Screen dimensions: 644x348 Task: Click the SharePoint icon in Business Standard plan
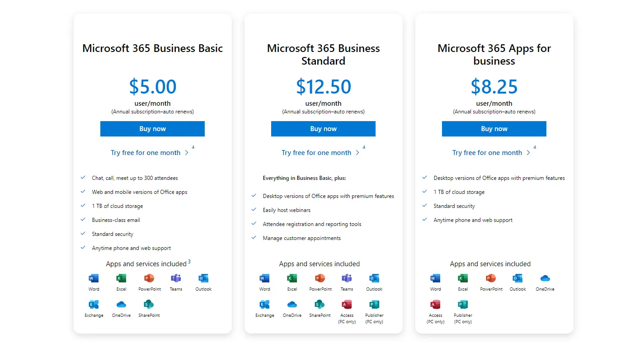click(320, 304)
